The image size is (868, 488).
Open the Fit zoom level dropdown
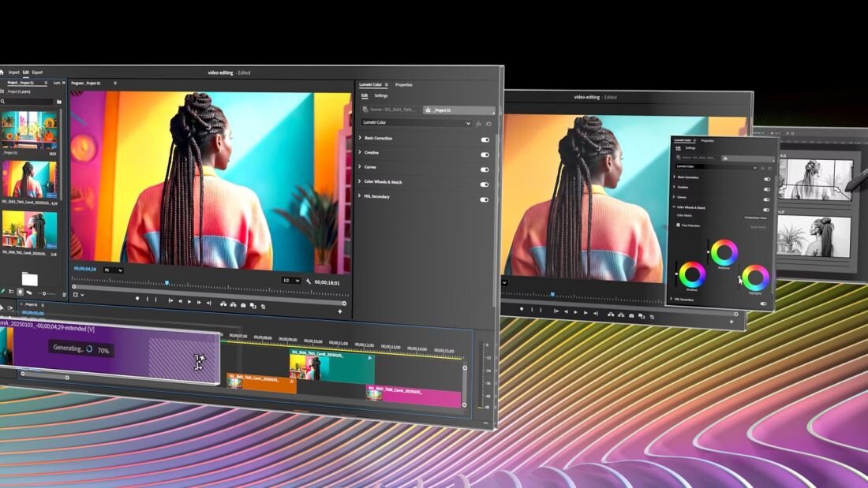click(x=113, y=270)
